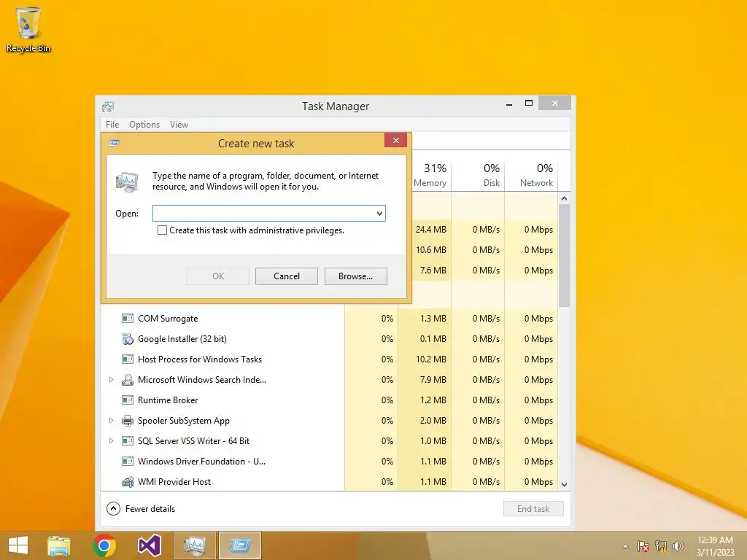Click the volume speaker tray icon
The height and width of the screenshot is (560, 747).
click(x=678, y=546)
